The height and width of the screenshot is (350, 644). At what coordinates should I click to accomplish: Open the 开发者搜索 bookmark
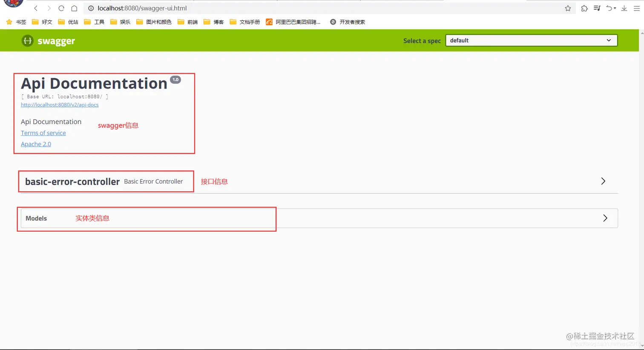(x=348, y=22)
